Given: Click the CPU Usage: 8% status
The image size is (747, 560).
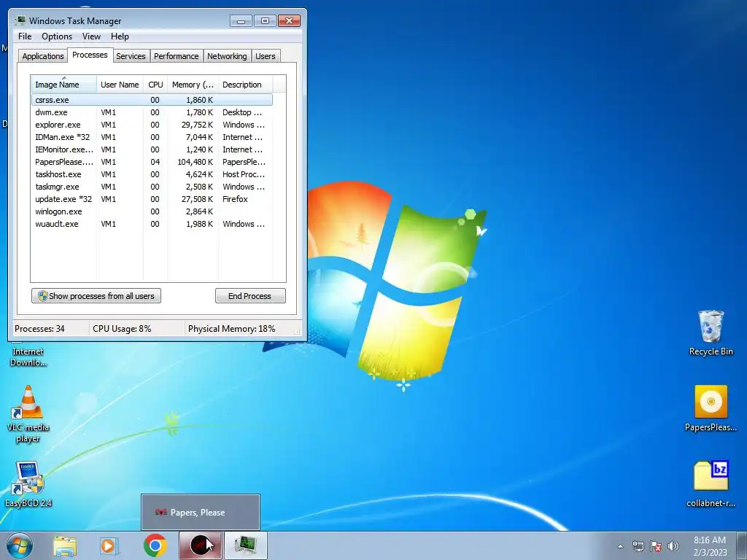Looking at the screenshot, I should tap(122, 329).
